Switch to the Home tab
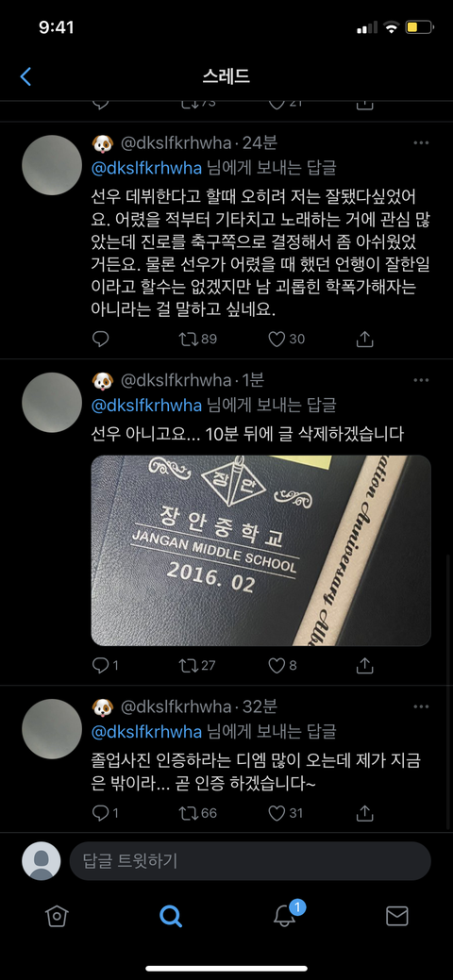 pyautogui.click(x=57, y=916)
